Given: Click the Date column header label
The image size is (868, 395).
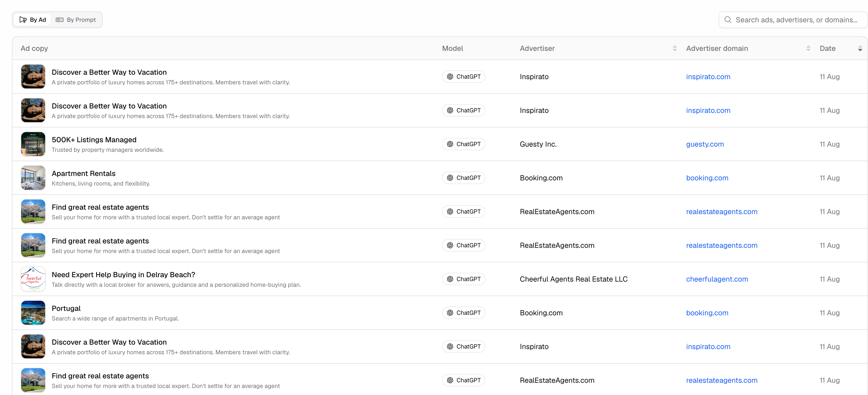Looking at the screenshot, I should [828, 49].
